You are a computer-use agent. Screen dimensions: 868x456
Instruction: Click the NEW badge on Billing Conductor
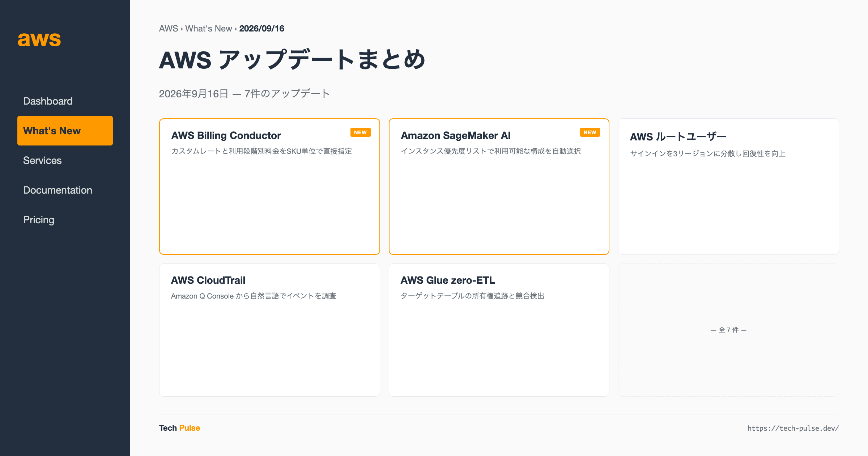[360, 132]
